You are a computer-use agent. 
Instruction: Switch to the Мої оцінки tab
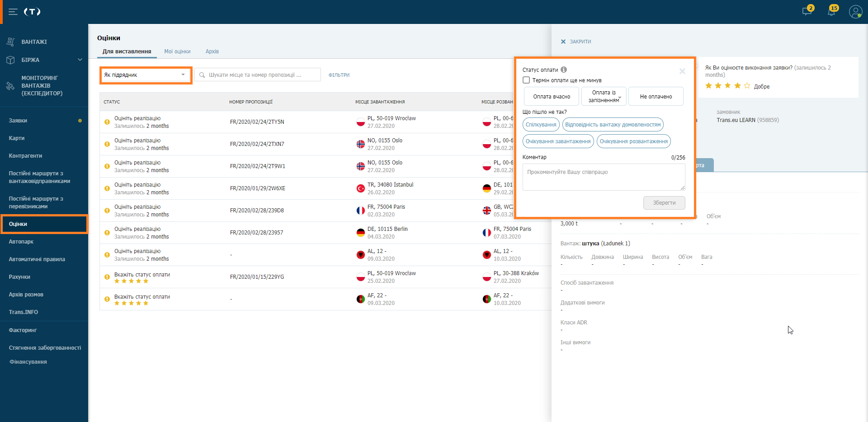(177, 52)
